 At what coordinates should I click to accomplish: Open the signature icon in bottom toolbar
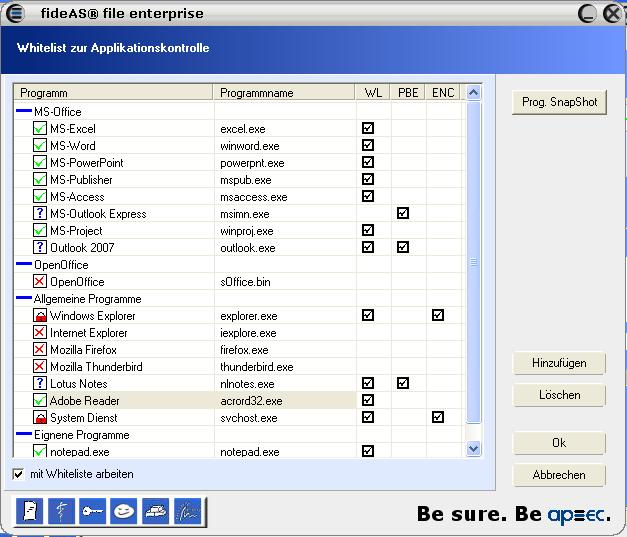tap(188, 511)
